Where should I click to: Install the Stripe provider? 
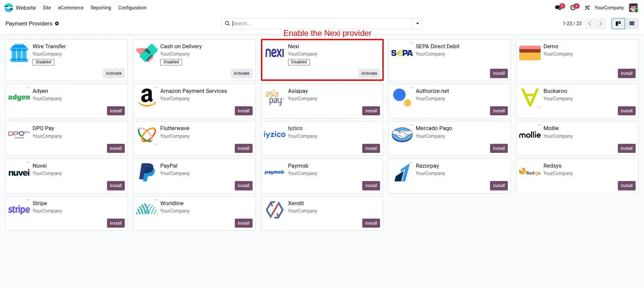(116, 223)
